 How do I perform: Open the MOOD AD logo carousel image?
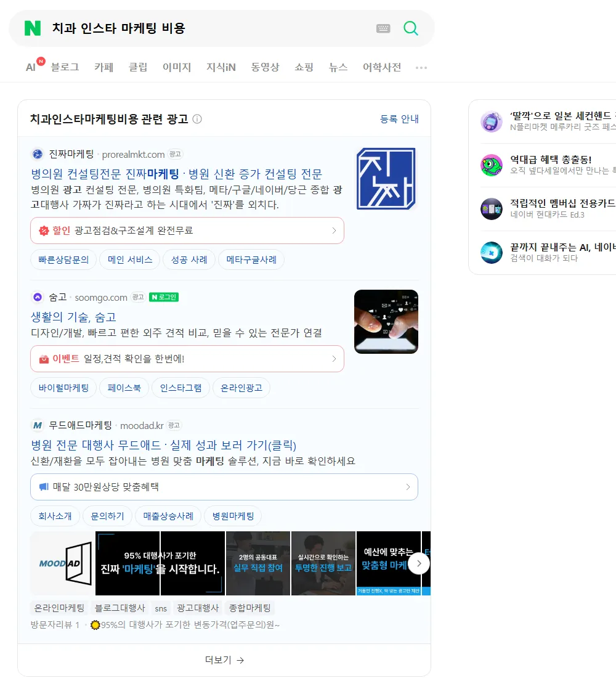click(x=63, y=563)
